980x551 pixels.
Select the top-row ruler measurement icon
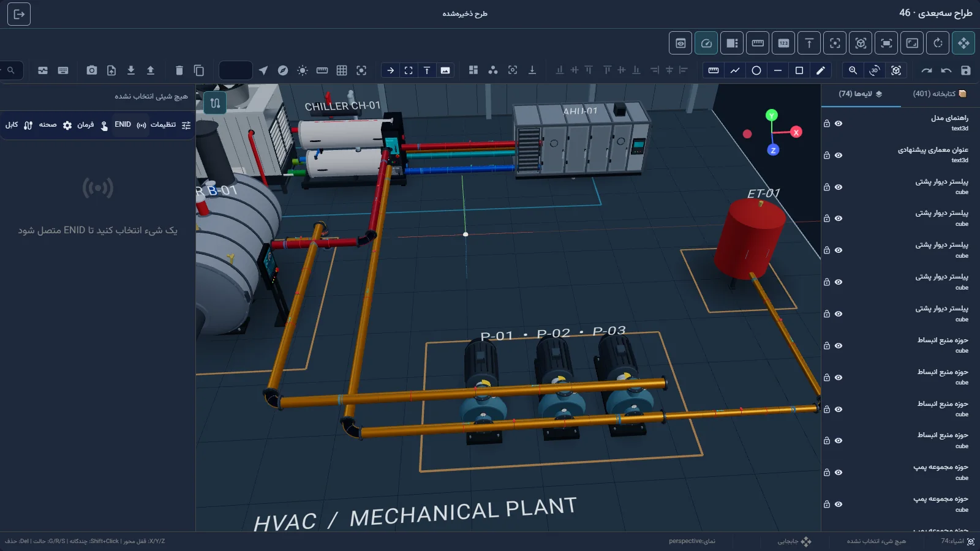[758, 43]
